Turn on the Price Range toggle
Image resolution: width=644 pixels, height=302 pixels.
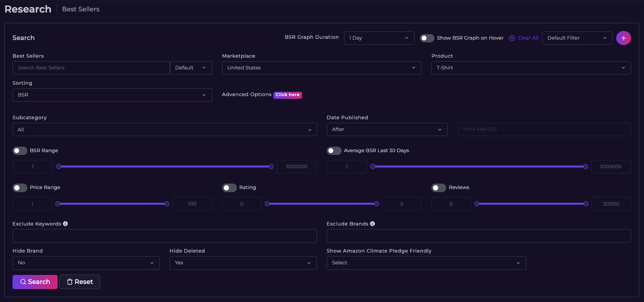point(20,188)
